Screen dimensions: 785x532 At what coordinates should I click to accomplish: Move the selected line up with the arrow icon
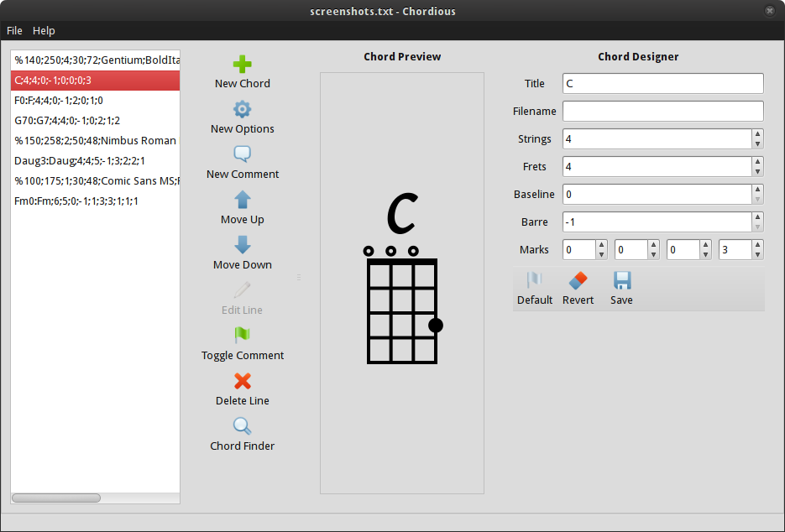(243, 201)
